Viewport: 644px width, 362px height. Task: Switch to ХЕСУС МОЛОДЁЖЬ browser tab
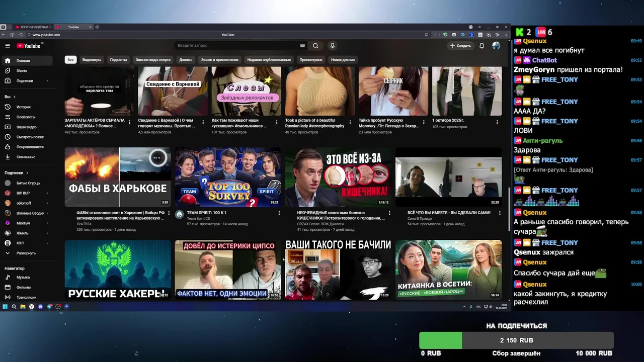[33, 27]
